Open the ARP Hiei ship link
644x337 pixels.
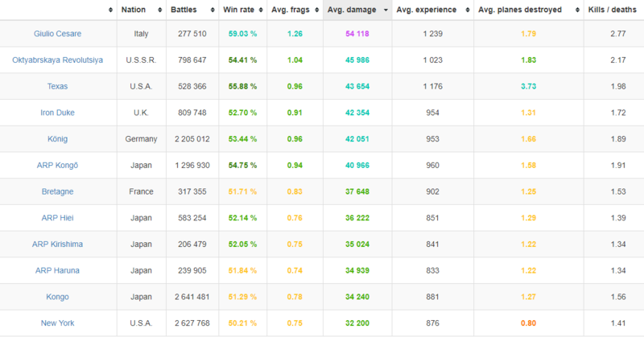pyautogui.click(x=57, y=217)
